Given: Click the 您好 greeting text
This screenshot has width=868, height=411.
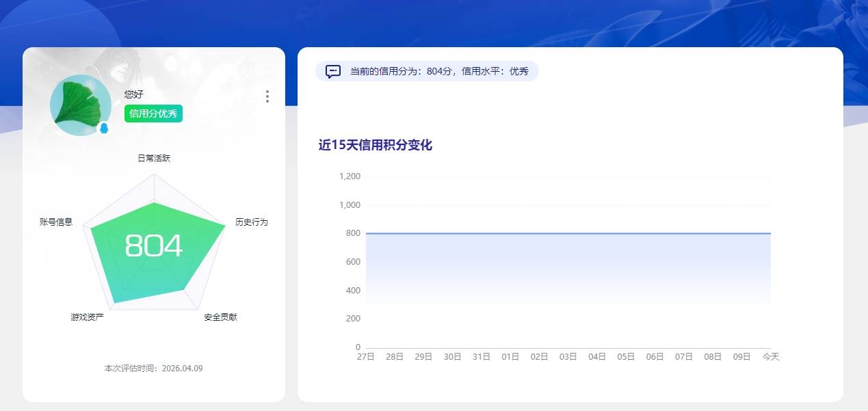Looking at the screenshot, I should click(133, 94).
